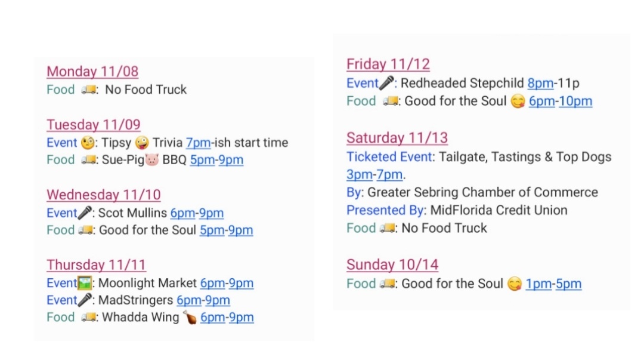Open the Monday 11/08 date heading
This screenshot has width=644, height=354.
pyautogui.click(x=92, y=72)
